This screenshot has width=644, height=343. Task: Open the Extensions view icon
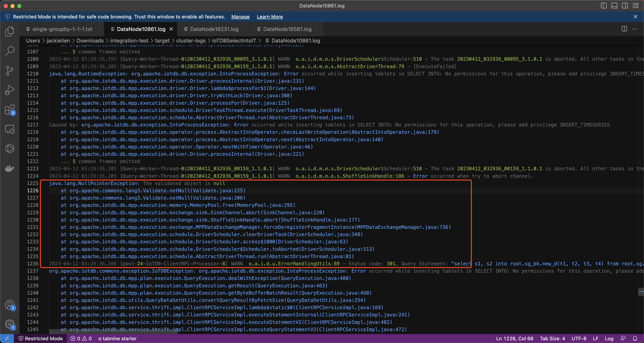point(9,110)
